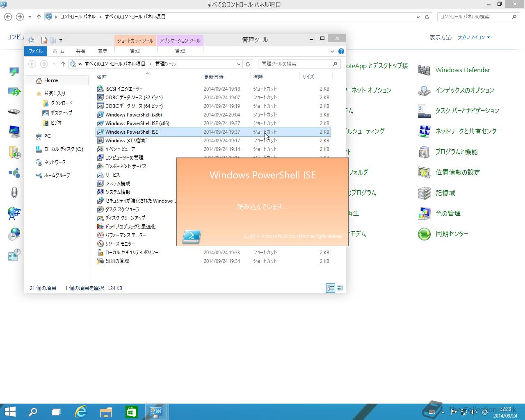Refresh the Control Panel window
The image size is (525, 420).
427,17
